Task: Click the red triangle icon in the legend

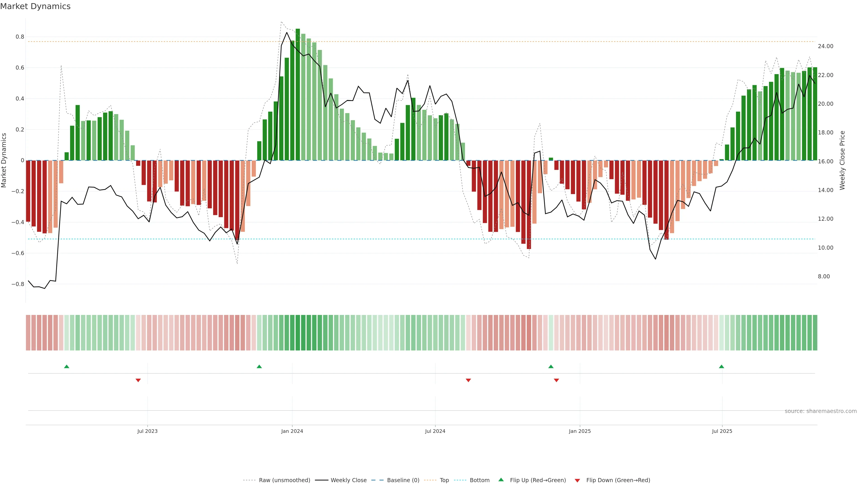Action: 577,481
